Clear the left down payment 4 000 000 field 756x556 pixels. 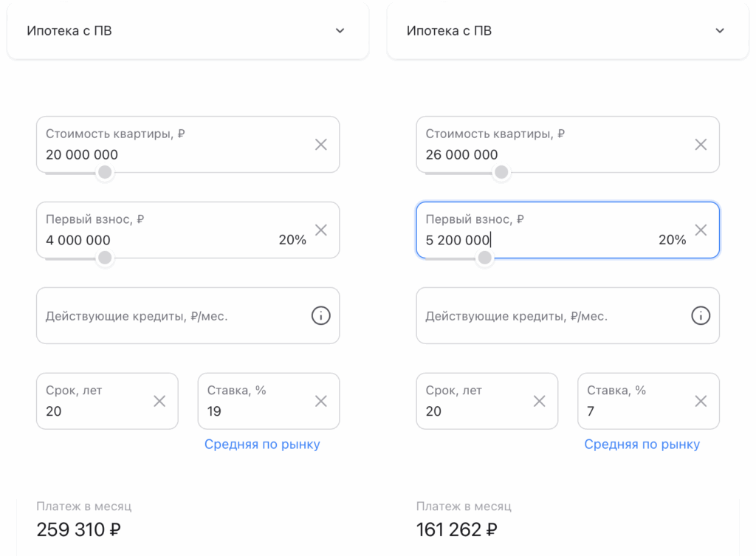coord(321,230)
